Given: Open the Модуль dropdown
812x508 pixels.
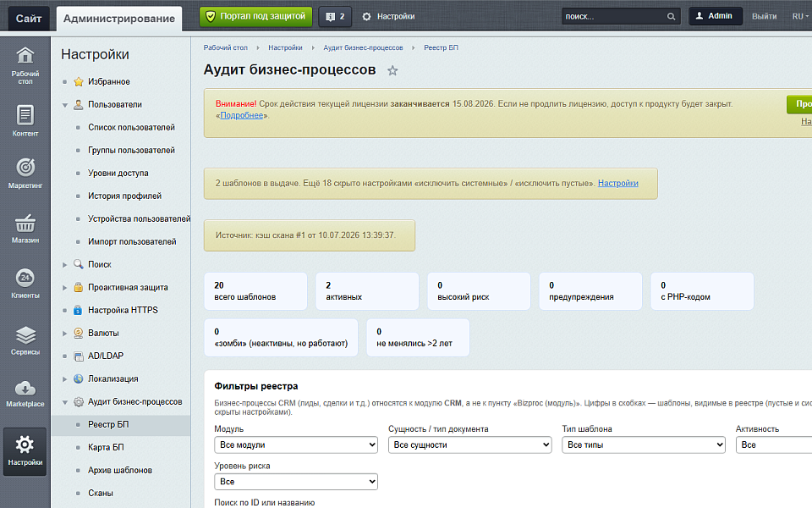Looking at the screenshot, I should click(296, 444).
